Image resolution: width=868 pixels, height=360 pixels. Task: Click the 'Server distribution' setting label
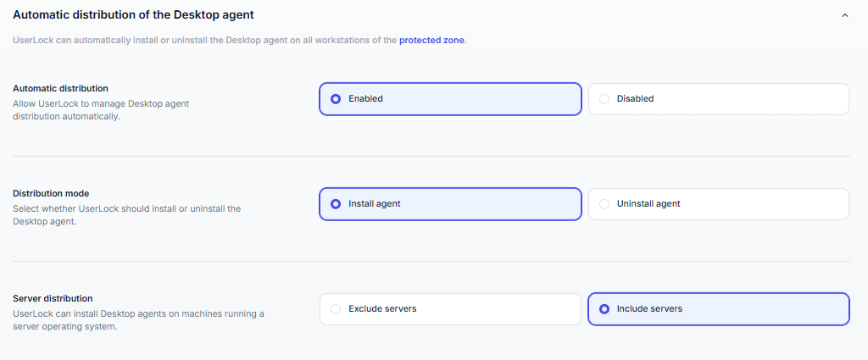click(x=53, y=298)
